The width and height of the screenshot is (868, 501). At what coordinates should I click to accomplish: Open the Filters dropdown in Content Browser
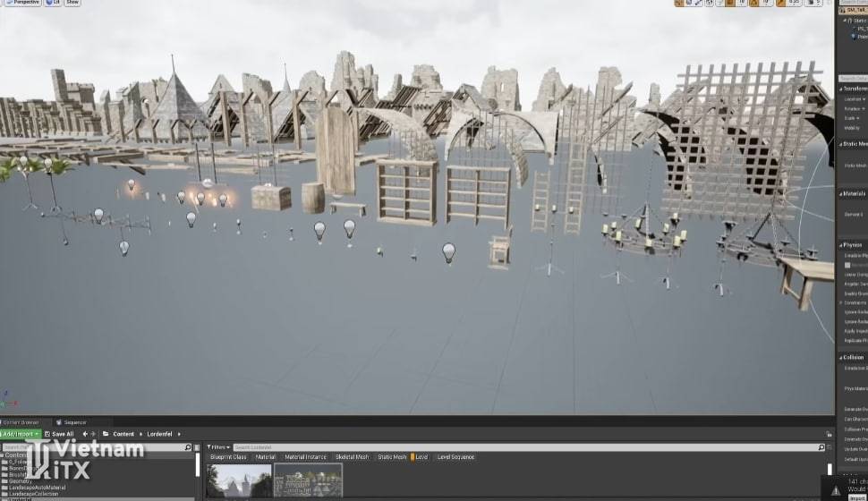(x=217, y=446)
